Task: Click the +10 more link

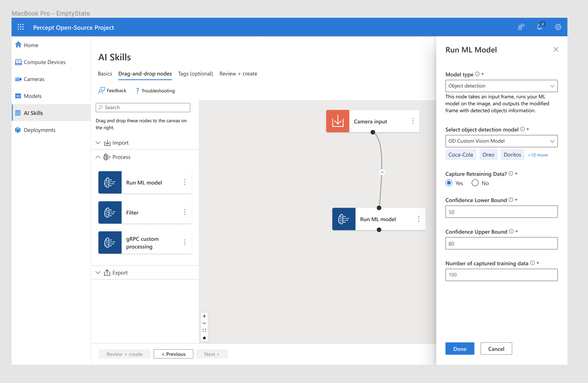Action: click(x=538, y=155)
